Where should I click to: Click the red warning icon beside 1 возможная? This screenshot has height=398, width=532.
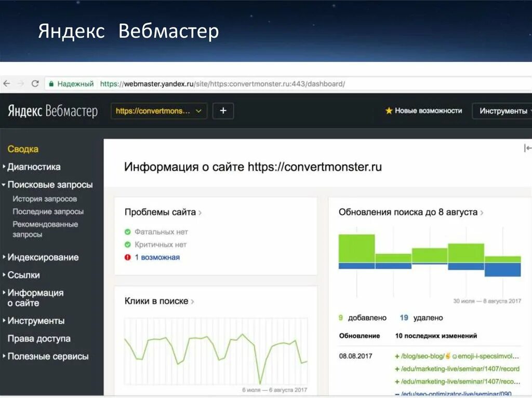click(x=128, y=257)
